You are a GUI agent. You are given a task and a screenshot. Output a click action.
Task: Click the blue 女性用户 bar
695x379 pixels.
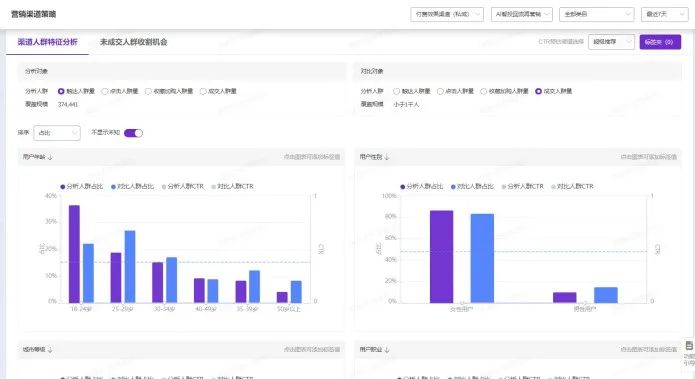click(482, 258)
